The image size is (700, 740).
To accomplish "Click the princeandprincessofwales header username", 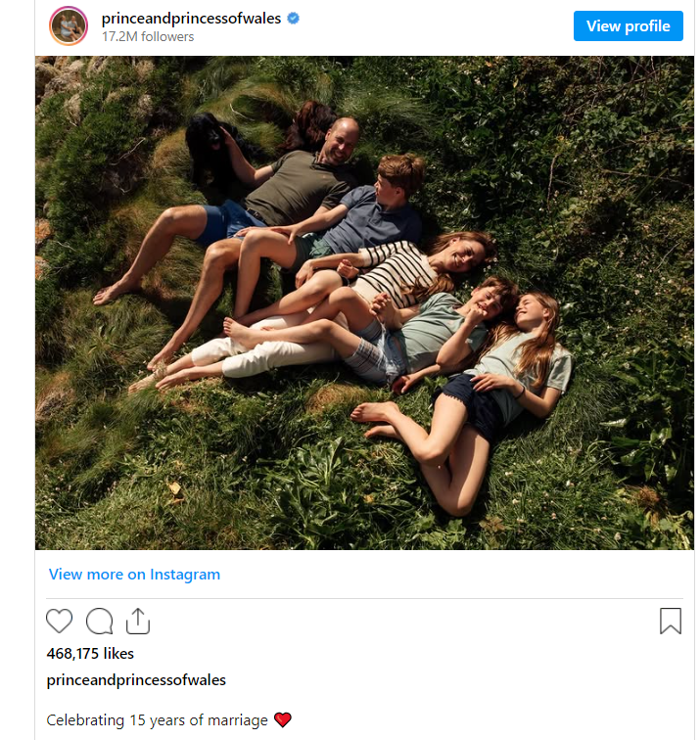I will (191, 19).
